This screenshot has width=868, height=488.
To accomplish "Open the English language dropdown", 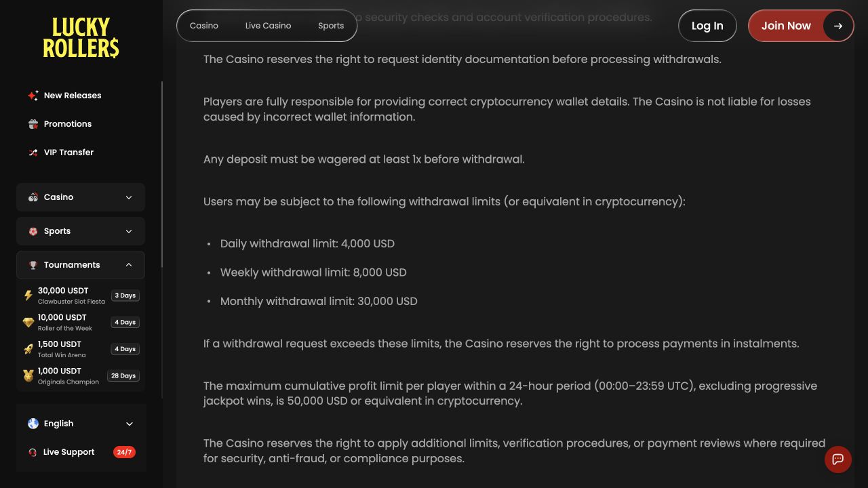I will pyautogui.click(x=81, y=424).
